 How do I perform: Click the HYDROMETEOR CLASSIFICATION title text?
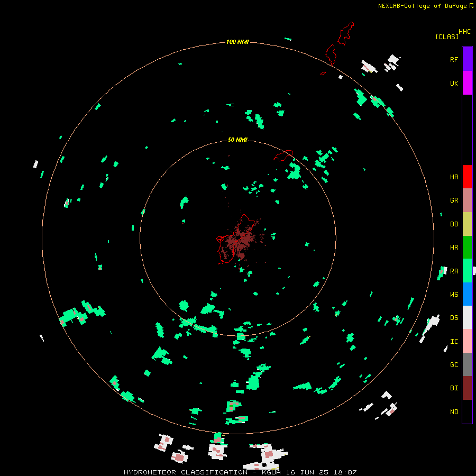coord(186,472)
